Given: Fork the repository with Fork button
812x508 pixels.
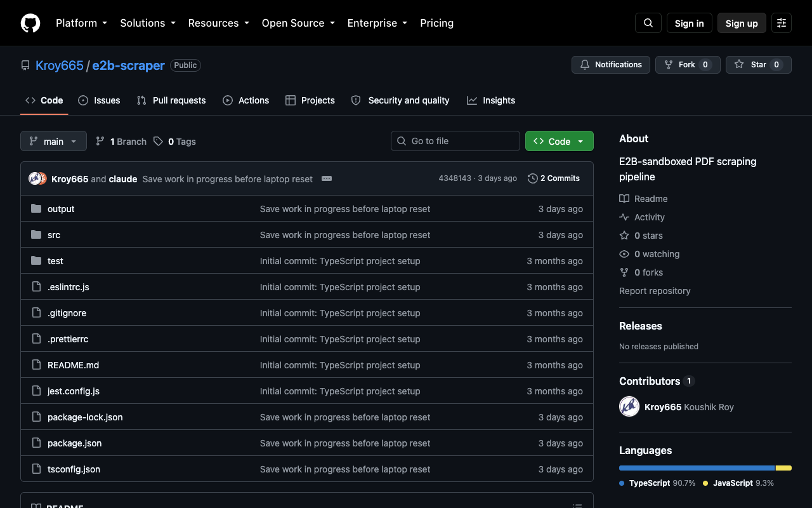Looking at the screenshot, I should tap(688, 65).
